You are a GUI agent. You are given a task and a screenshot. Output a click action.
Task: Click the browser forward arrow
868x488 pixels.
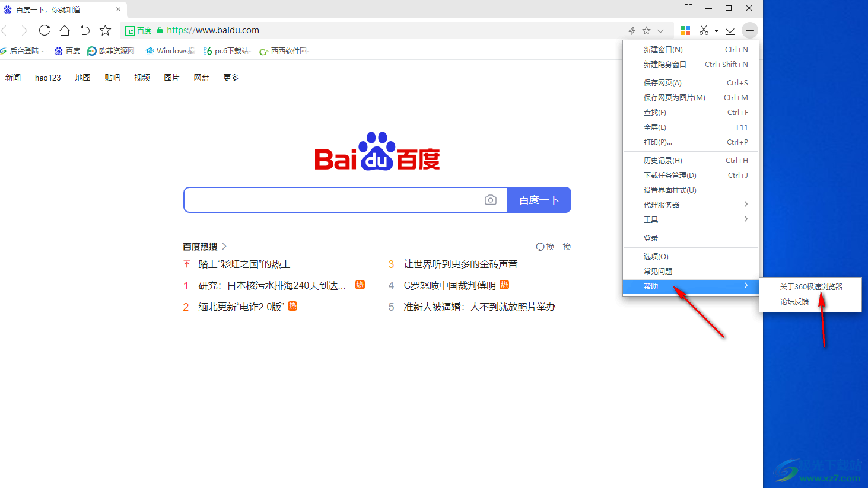[x=24, y=30]
